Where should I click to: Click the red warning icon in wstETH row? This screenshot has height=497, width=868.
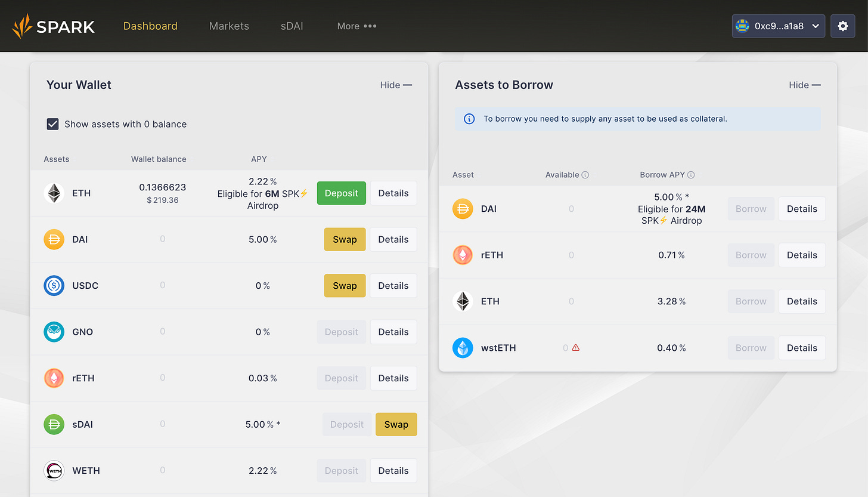pyautogui.click(x=576, y=347)
